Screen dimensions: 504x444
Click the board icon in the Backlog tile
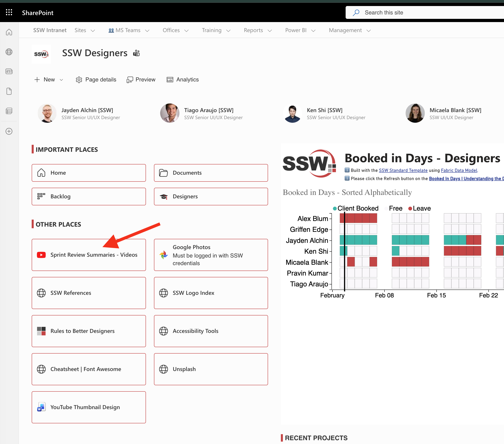click(x=41, y=196)
